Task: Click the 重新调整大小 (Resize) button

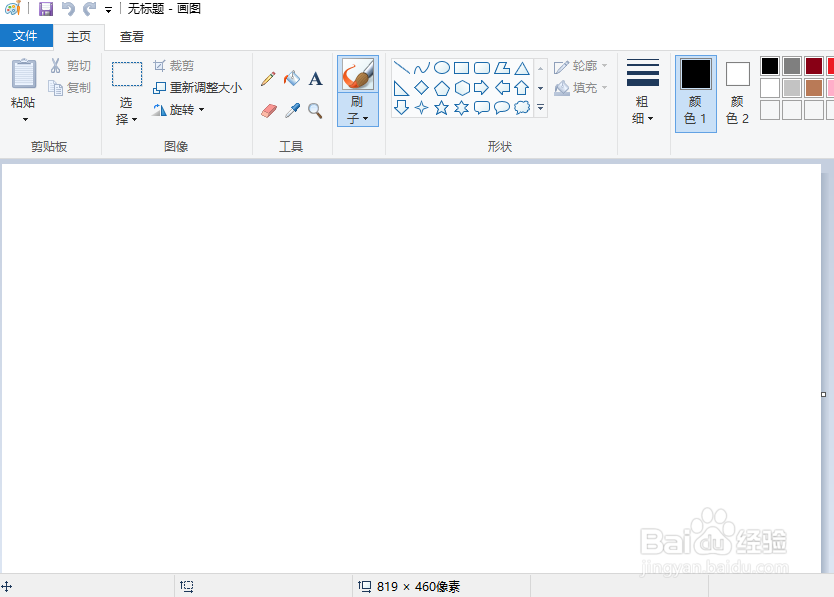Action: 196,87
